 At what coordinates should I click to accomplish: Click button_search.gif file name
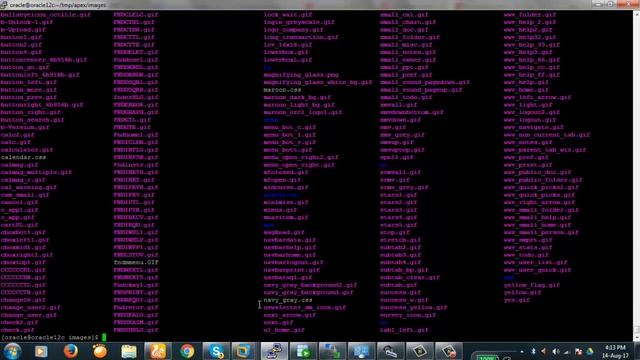click(x=33, y=120)
